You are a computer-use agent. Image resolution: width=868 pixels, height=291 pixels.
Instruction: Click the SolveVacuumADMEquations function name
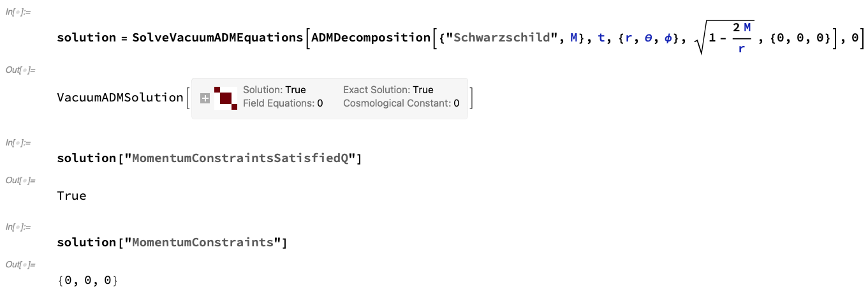[217, 38]
